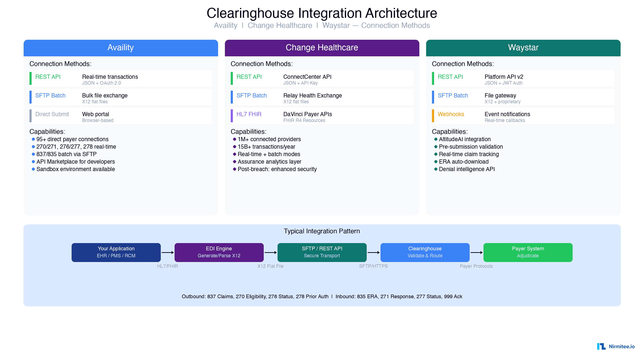Click 'ConnectCenter API' text
Image resolution: width=644 pixels, height=359 pixels.
[x=307, y=77]
